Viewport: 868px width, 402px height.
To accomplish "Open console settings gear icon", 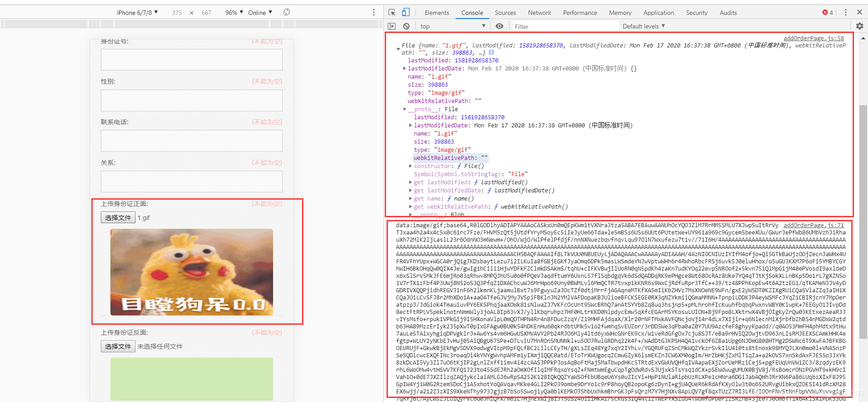I will [859, 26].
